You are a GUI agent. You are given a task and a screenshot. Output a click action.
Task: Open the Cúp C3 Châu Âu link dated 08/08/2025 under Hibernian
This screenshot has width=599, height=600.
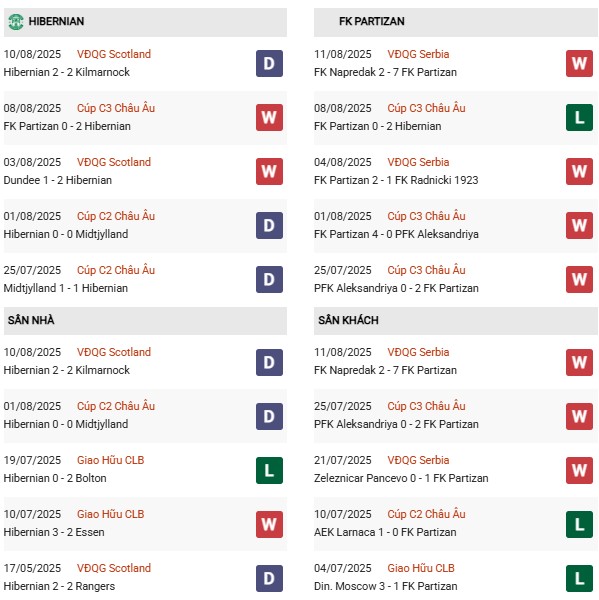click(116, 108)
